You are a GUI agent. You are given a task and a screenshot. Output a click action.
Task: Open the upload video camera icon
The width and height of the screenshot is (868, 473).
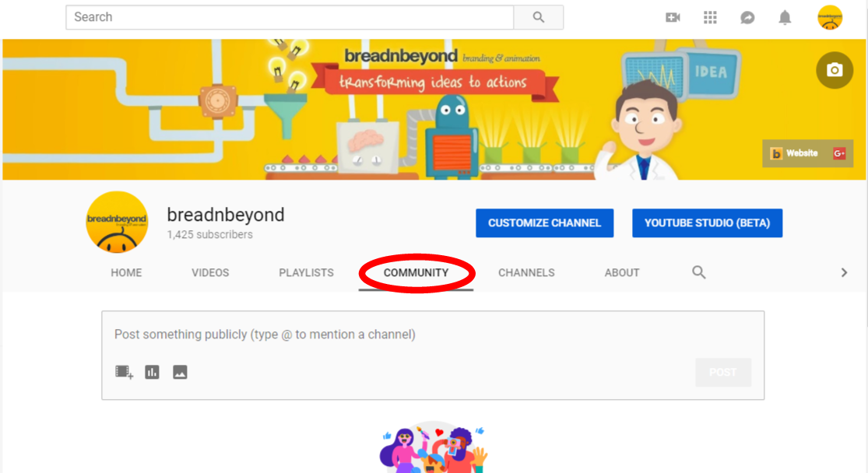673,18
